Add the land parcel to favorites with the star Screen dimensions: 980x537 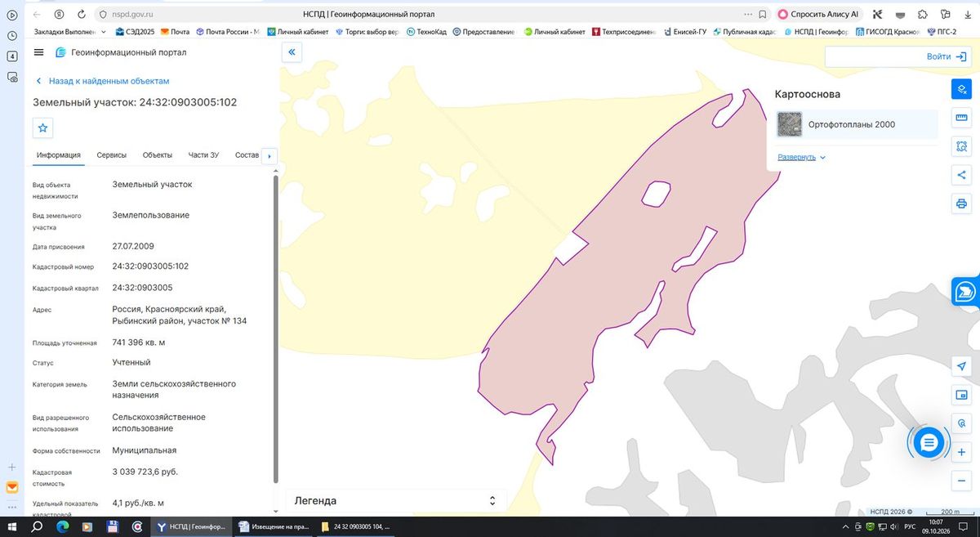point(43,128)
